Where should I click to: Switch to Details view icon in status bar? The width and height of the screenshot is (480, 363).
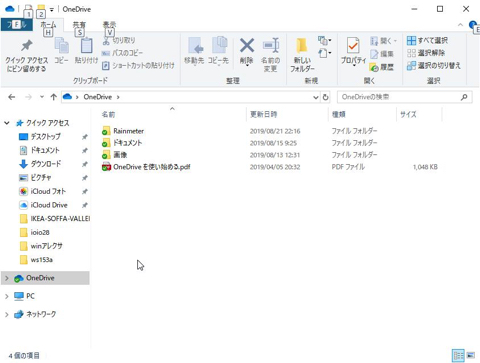click(x=458, y=355)
